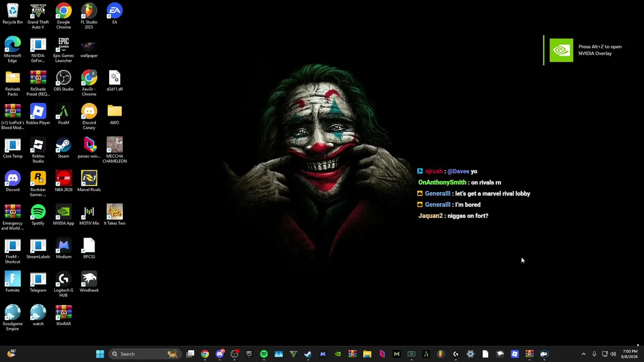The width and height of the screenshot is (644, 362).
Task: Select the ReShade Preset archive icon
Action: [38, 83]
